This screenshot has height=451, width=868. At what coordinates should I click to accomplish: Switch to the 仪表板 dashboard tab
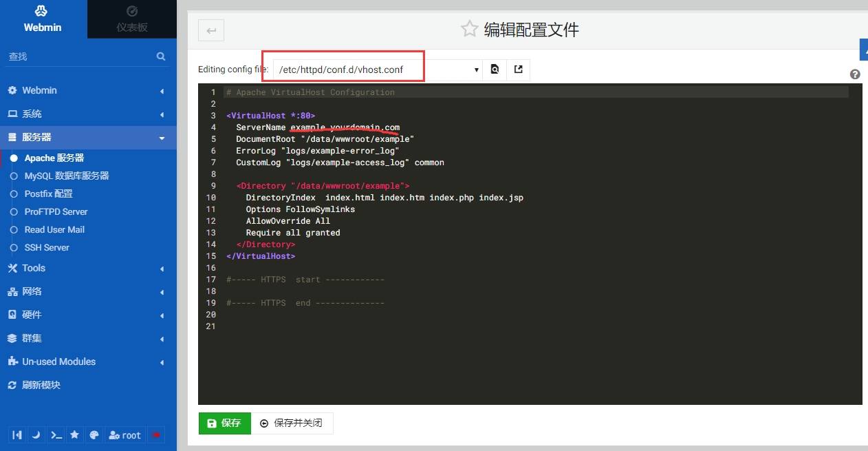tap(132, 19)
